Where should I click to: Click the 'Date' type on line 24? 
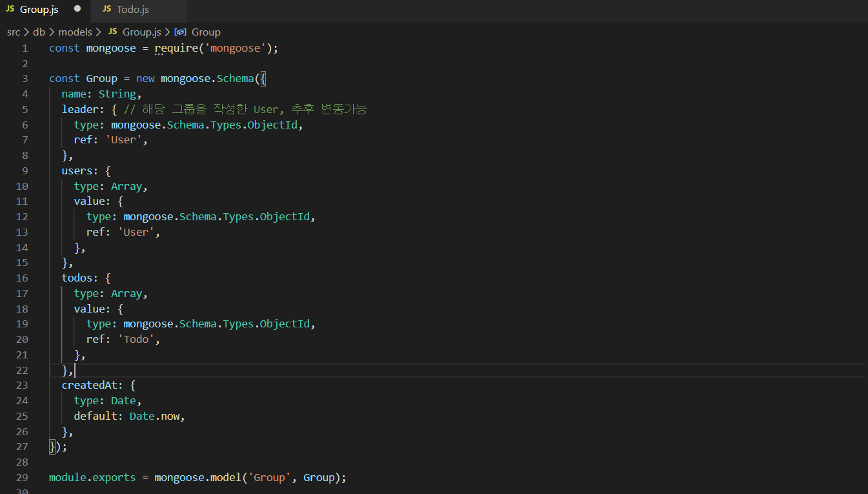(x=123, y=400)
